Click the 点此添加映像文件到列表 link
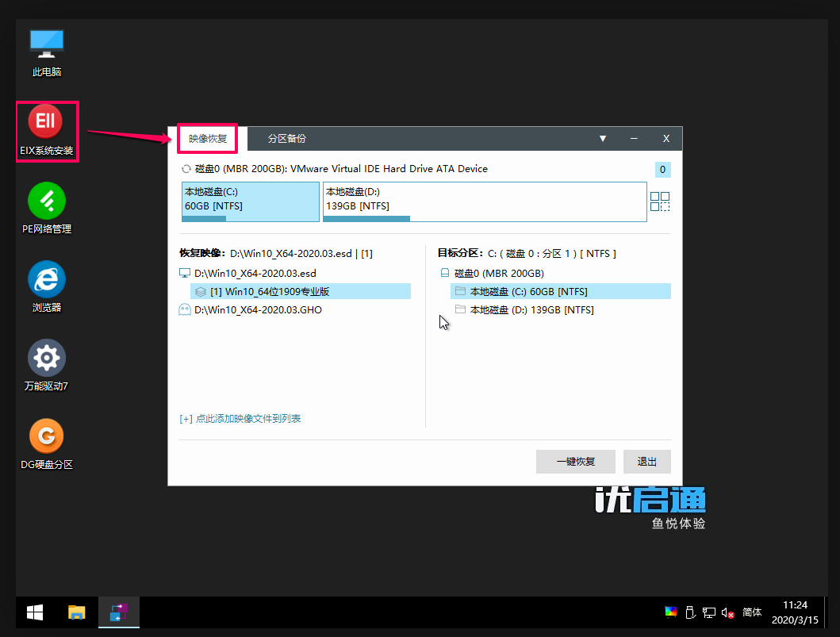840x637 pixels. click(240, 419)
